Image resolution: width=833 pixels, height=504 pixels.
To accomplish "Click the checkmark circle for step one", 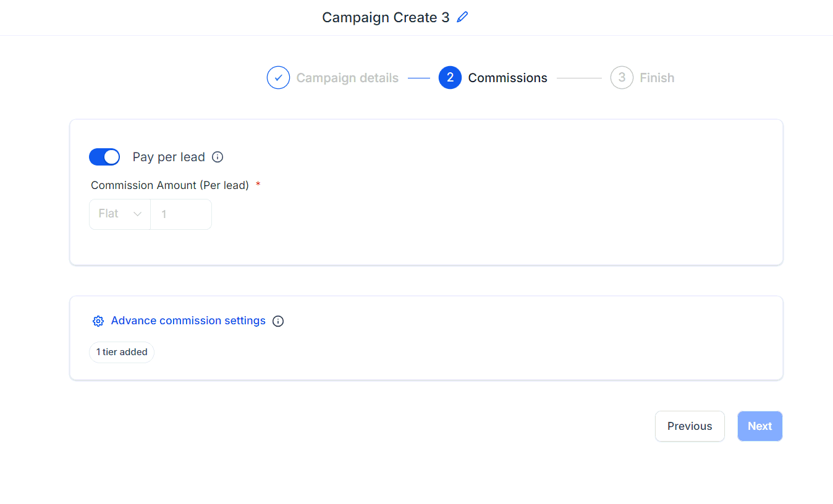I will (278, 78).
